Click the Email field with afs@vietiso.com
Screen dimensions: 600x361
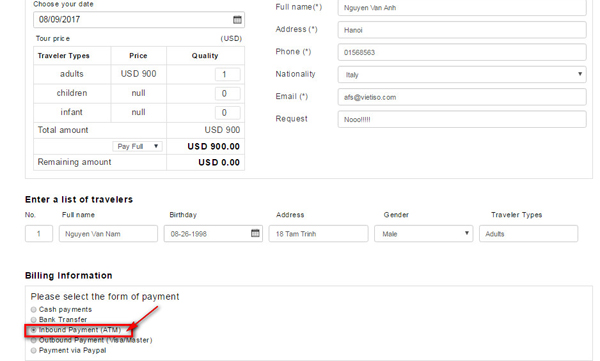tap(462, 97)
